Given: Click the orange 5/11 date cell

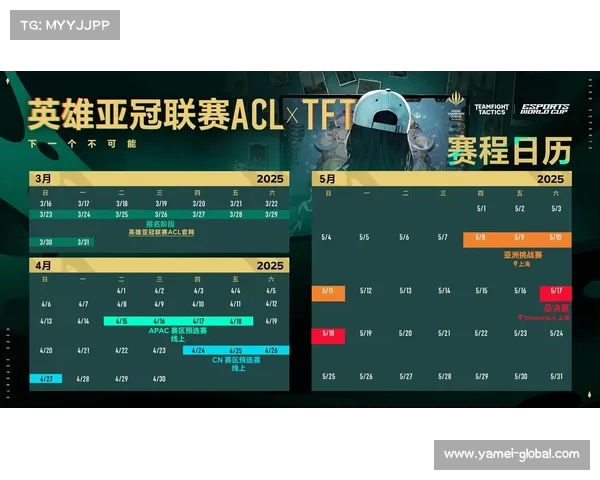Looking at the screenshot, I should (x=331, y=292).
